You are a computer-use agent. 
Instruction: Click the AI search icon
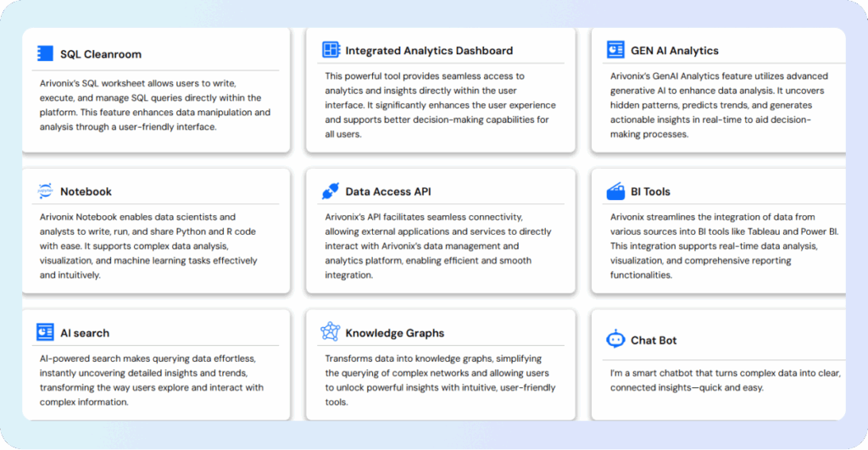coord(46,332)
